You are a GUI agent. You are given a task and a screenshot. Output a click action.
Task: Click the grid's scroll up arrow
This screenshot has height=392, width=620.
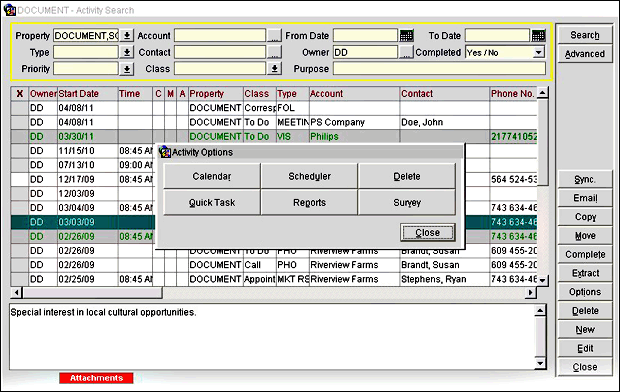coord(542,93)
